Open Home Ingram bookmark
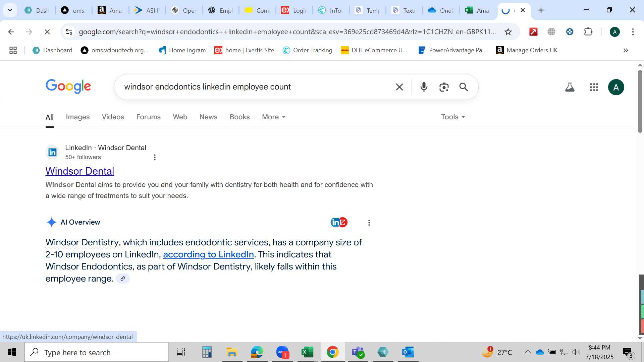Image resolution: width=644 pixels, height=362 pixels. tap(182, 50)
